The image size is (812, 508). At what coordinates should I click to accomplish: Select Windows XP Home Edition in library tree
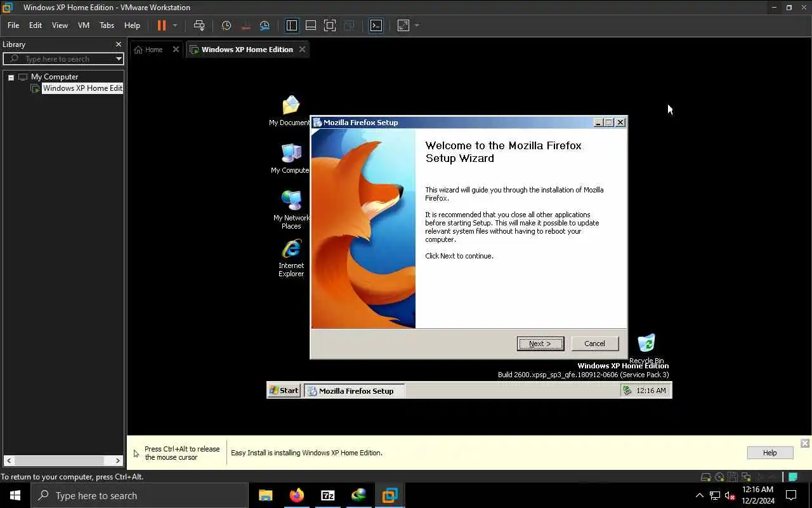tap(82, 88)
